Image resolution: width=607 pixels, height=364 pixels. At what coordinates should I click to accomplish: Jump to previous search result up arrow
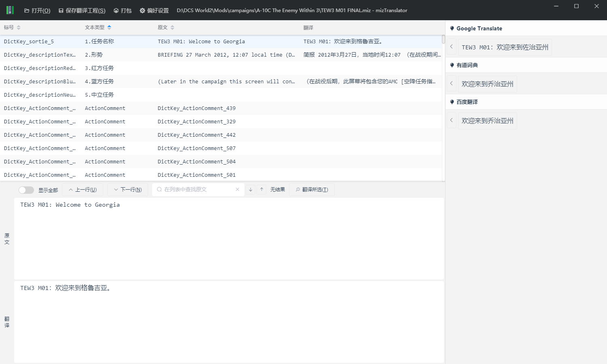(262, 190)
